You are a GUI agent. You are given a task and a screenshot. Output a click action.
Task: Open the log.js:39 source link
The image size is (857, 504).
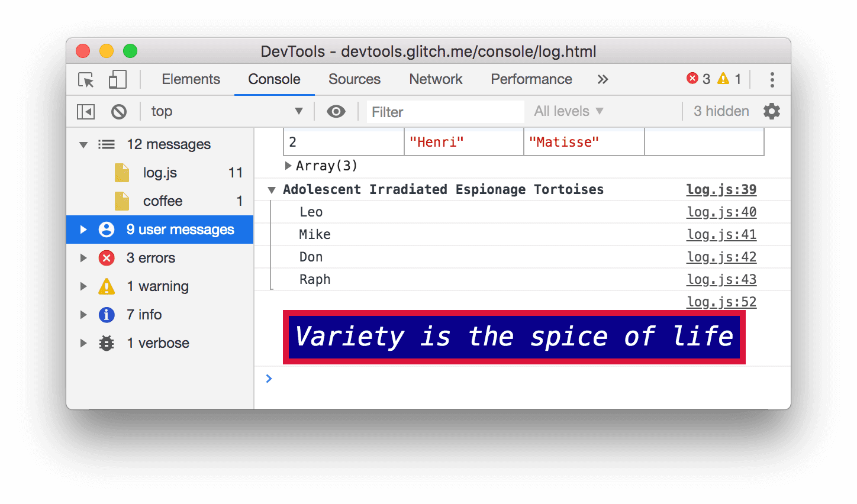[721, 189]
